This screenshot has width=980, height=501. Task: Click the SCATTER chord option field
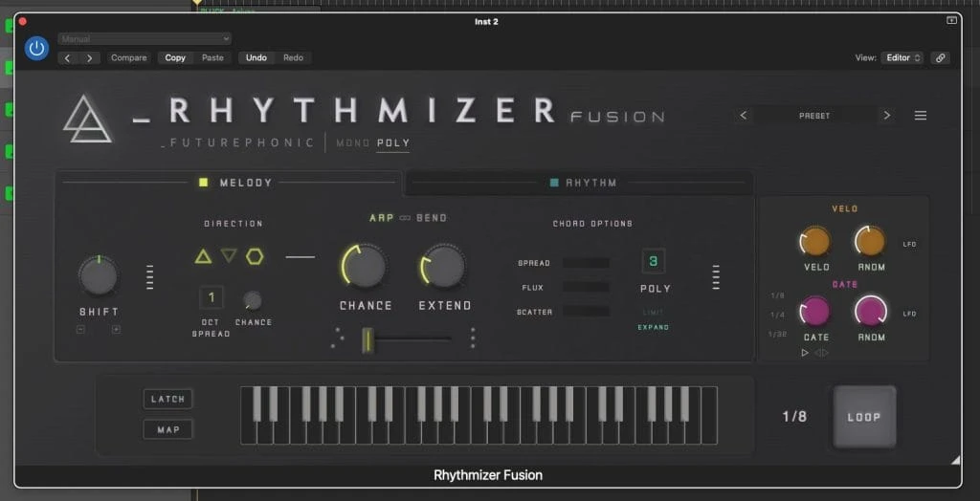(x=586, y=311)
